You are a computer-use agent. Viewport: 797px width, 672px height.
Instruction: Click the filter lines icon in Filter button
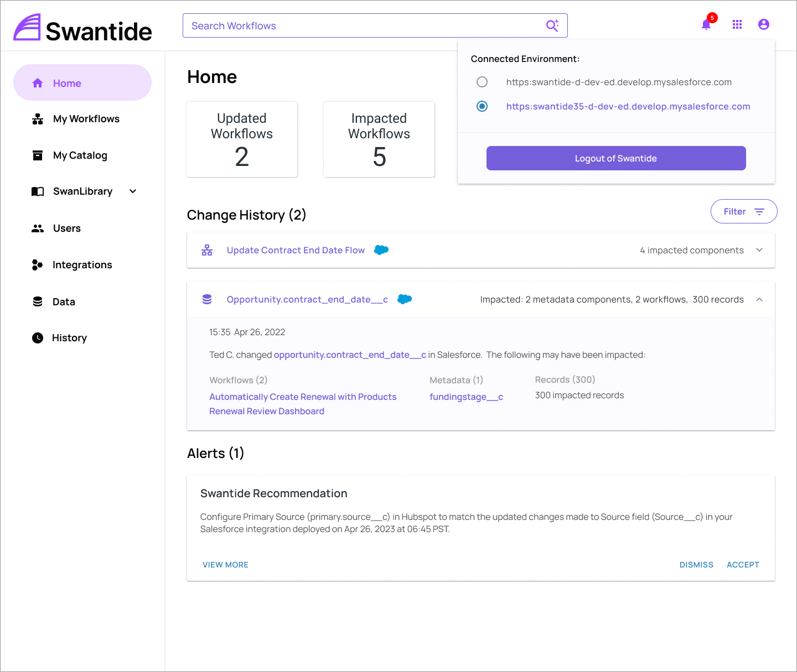(x=759, y=212)
